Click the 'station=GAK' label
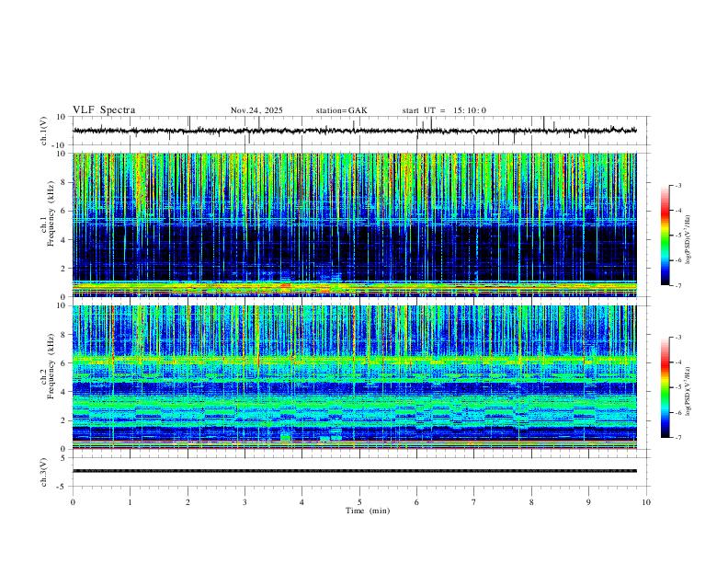The image size is (728, 563). 342,110
